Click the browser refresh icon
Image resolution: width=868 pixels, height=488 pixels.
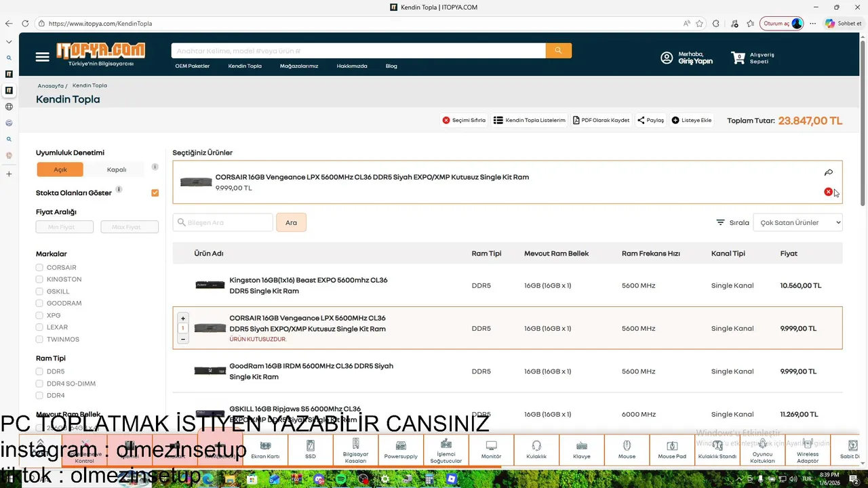pos(25,23)
